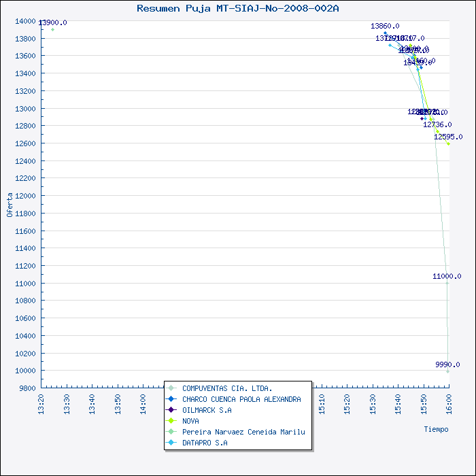This screenshot has width=476, height=476.
Task: Click the 11000.0 data label
Action: click(x=447, y=276)
